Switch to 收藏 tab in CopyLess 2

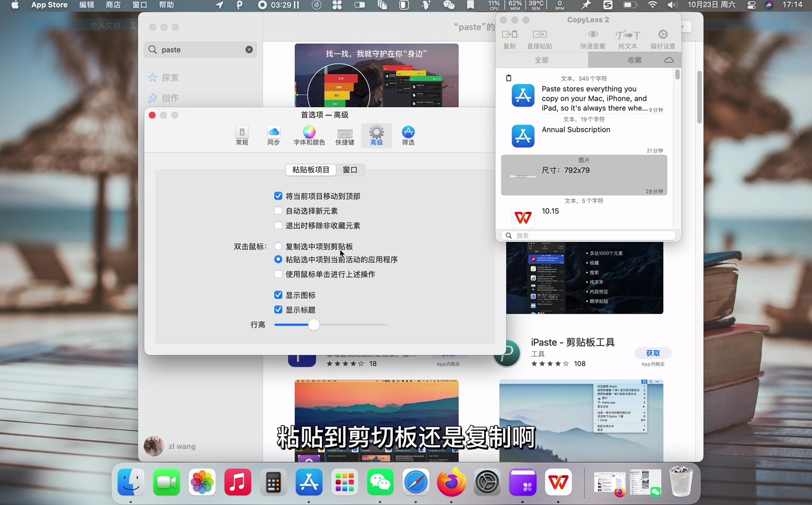click(635, 60)
